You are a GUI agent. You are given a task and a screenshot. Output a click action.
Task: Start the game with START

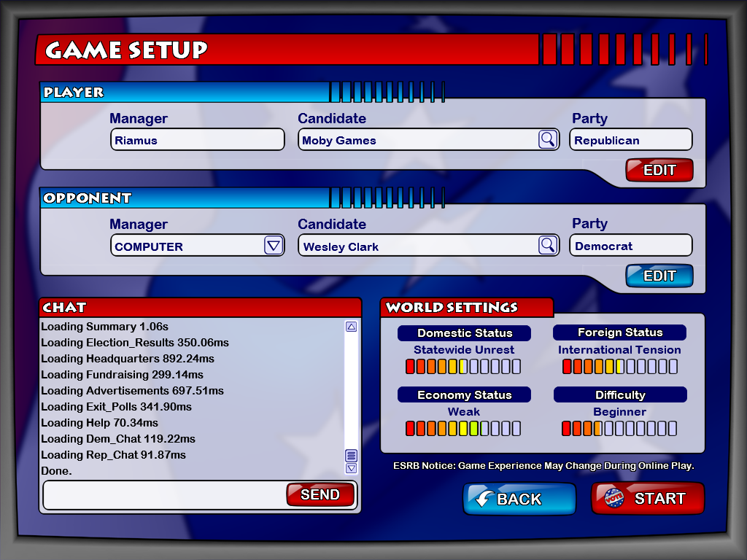pyautogui.click(x=657, y=498)
